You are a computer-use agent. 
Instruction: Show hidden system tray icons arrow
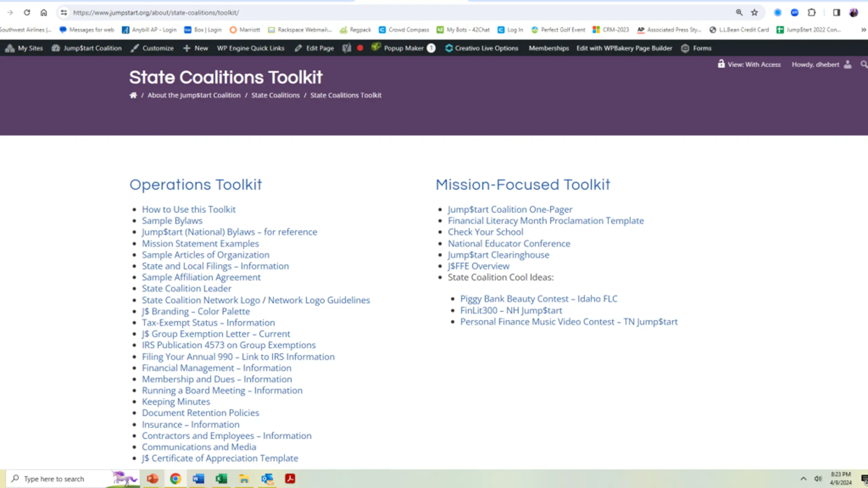803,479
